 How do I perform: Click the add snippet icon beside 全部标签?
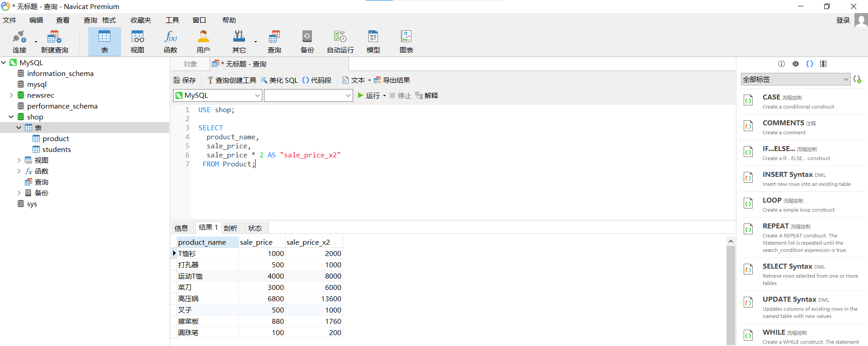click(857, 79)
